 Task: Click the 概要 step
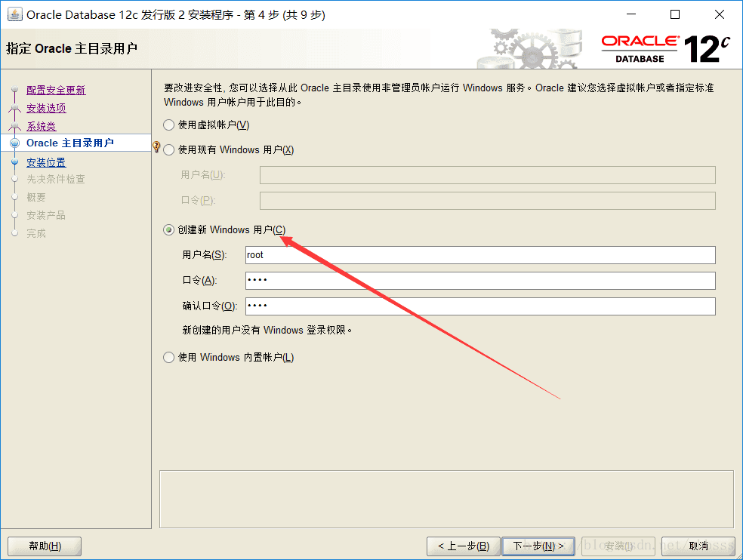click(x=36, y=197)
